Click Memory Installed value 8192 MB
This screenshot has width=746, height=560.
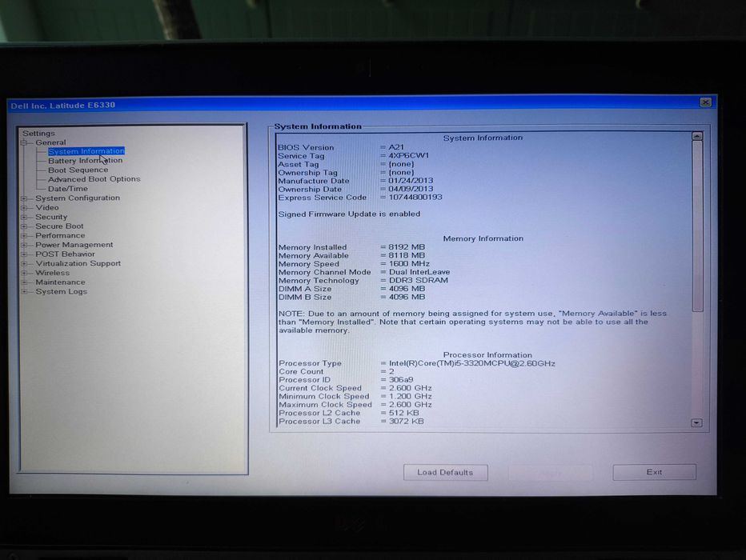[x=407, y=247]
